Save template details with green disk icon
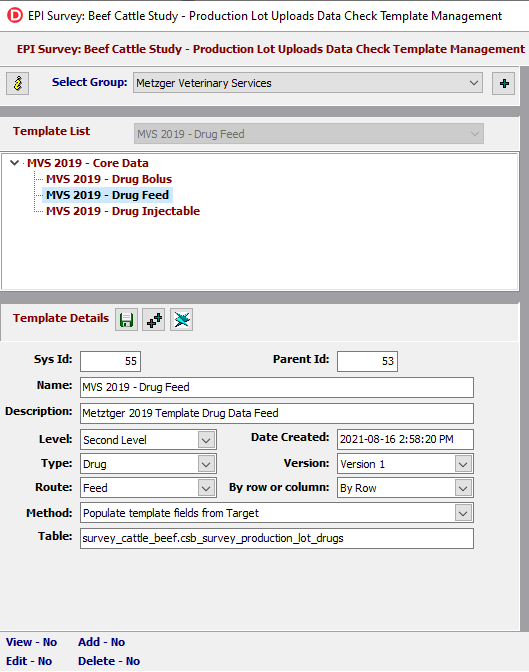Viewport: 529px width, 672px height. (126, 320)
